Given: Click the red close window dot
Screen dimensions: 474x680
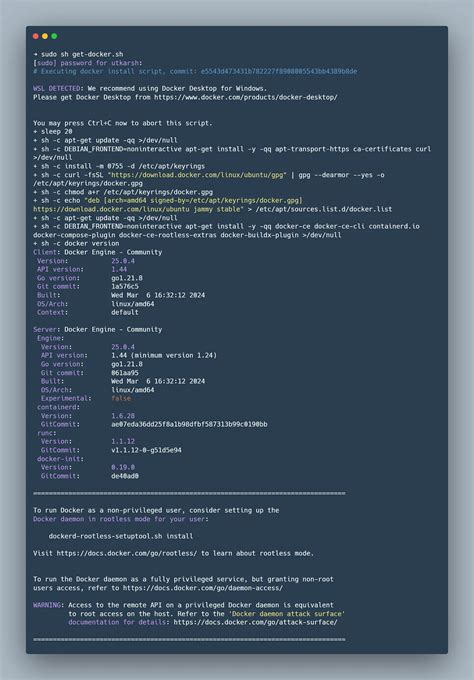Looking at the screenshot, I should click(x=36, y=36).
